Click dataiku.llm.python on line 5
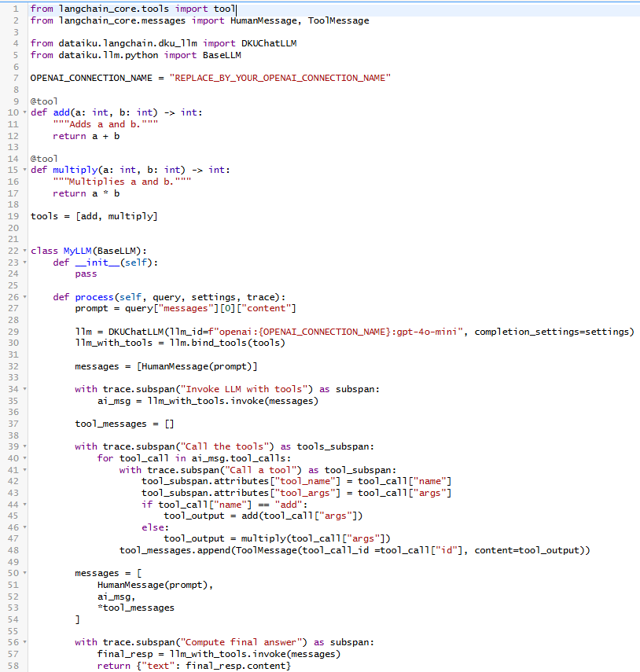 pos(108,55)
